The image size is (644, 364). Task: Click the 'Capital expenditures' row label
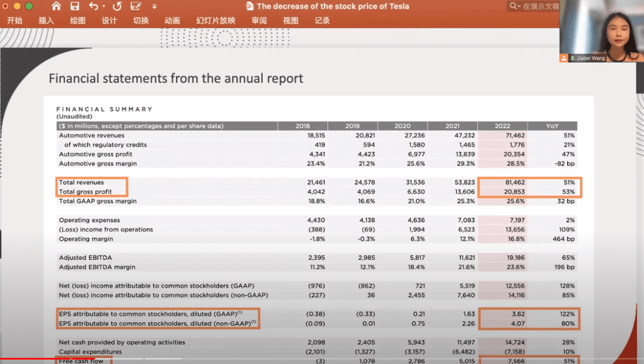(x=90, y=352)
